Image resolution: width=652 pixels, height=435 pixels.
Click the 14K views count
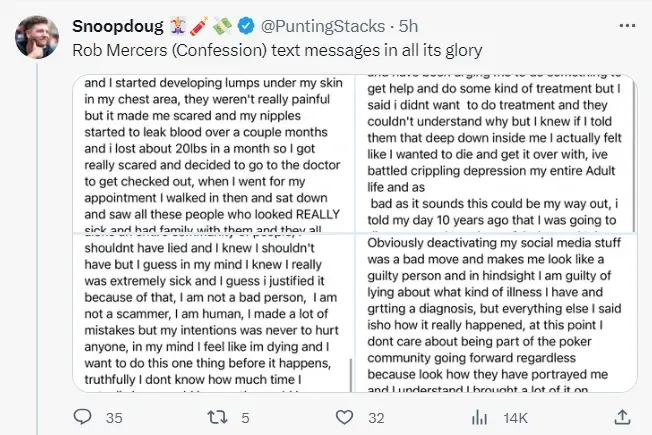[x=514, y=416]
